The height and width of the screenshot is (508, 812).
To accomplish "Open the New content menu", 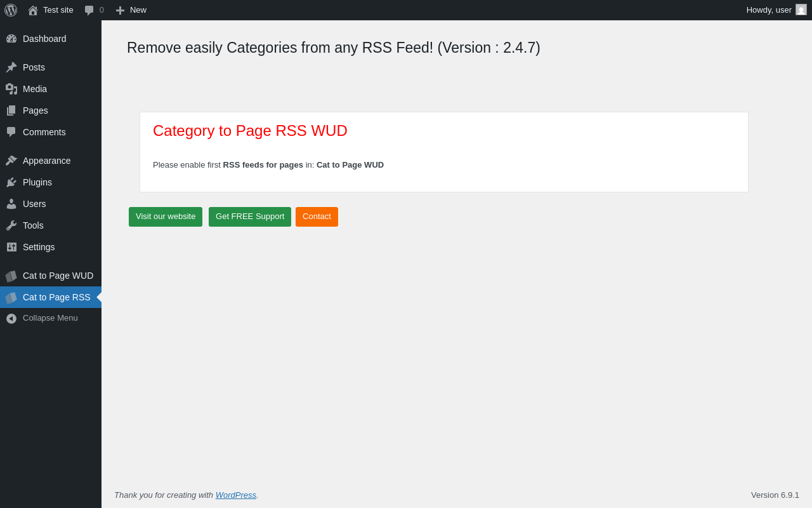I will [131, 10].
